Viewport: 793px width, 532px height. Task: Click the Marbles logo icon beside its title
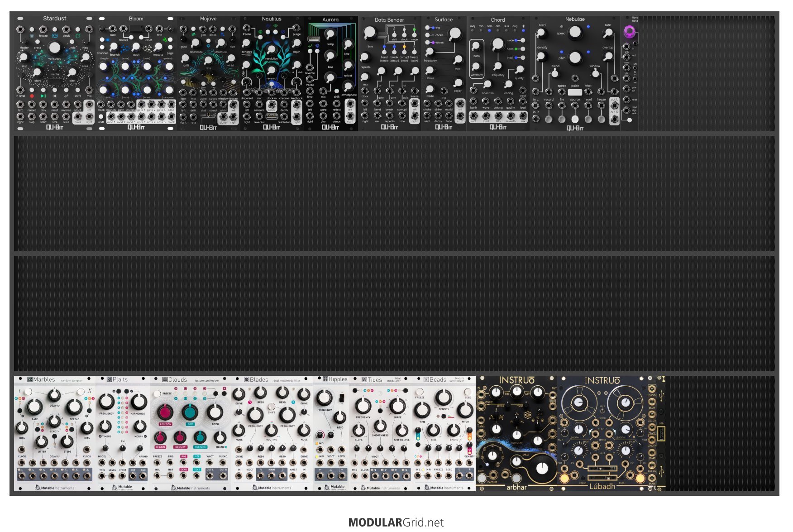click(30, 379)
